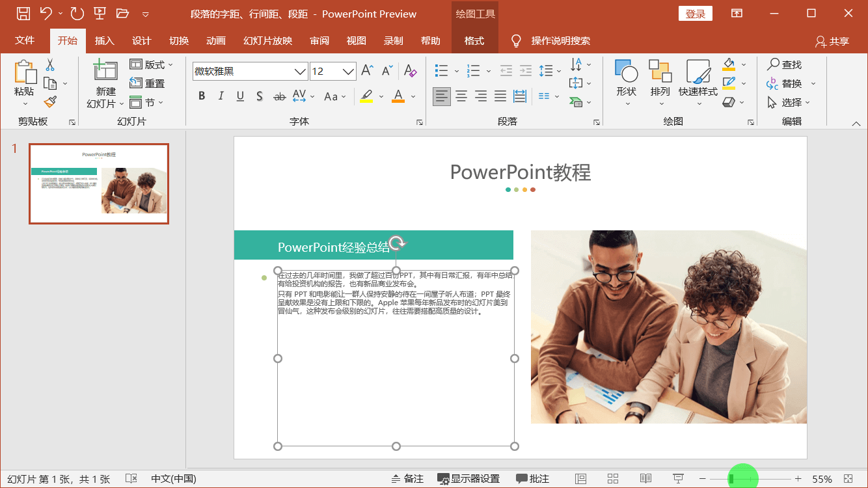Click the Cut scissors icon
868x488 pixels.
coord(50,65)
